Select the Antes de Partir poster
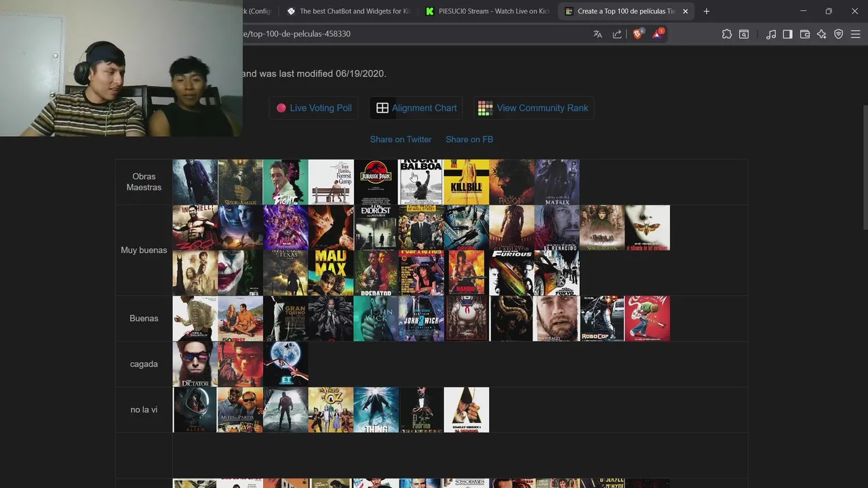 click(240, 409)
